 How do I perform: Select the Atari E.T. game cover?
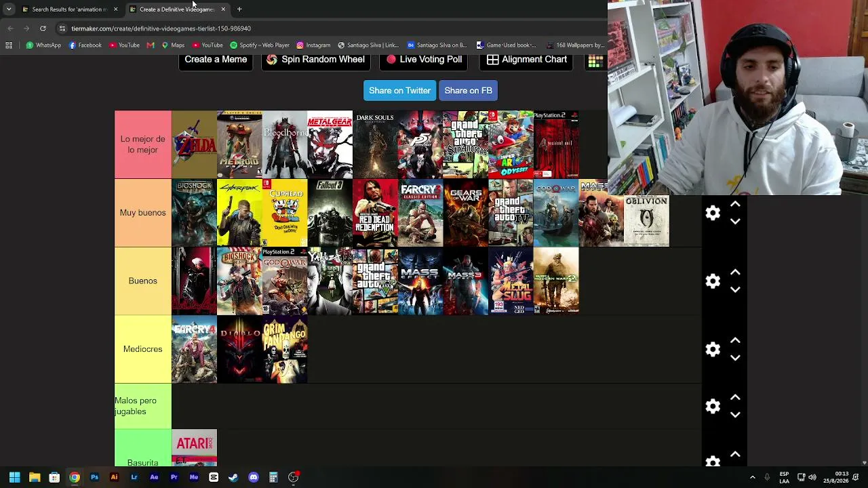194,447
